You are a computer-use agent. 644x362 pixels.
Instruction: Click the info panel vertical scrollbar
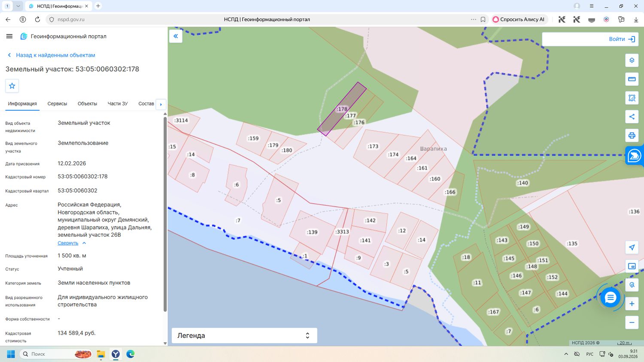(x=165, y=214)
